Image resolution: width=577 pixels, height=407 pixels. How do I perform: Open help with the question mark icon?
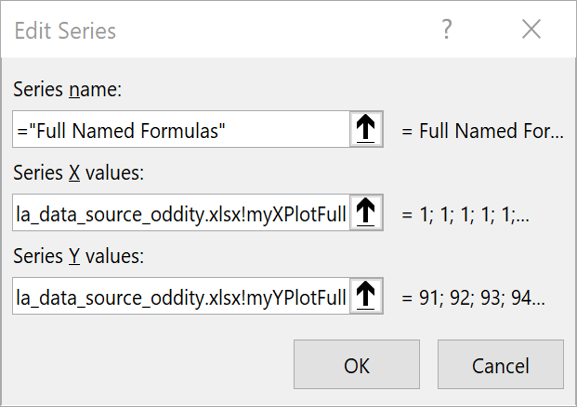(446, 29)
